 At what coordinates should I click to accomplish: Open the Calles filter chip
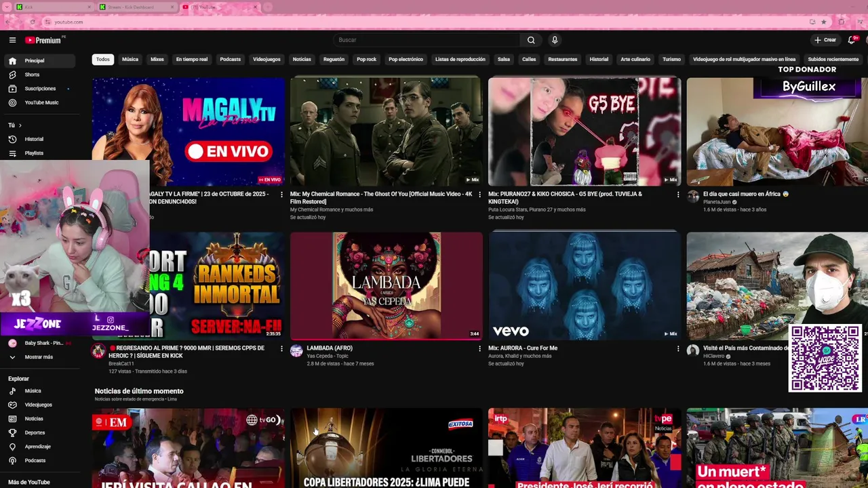coord(529,60)
